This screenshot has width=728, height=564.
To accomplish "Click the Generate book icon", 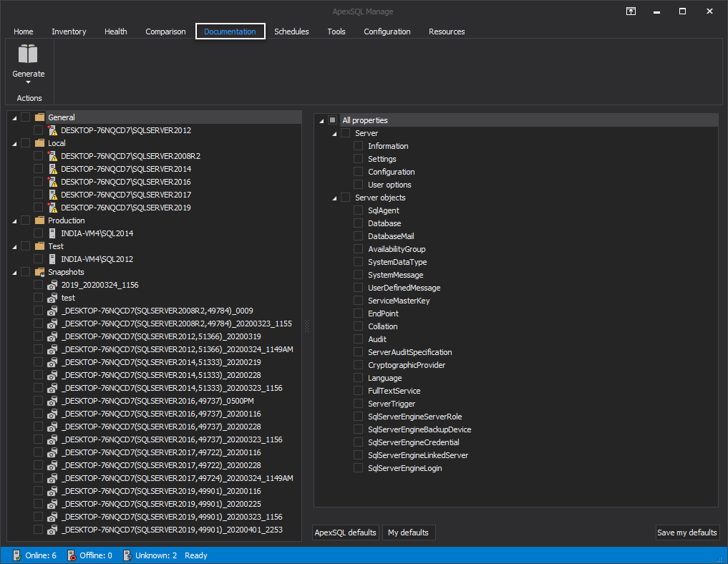I will [x=28, y=55].
